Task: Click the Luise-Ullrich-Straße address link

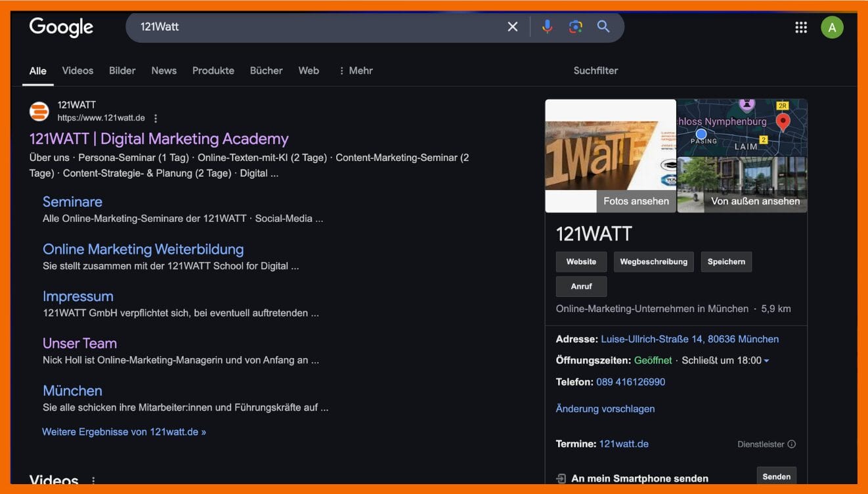Action: [689, 338]
